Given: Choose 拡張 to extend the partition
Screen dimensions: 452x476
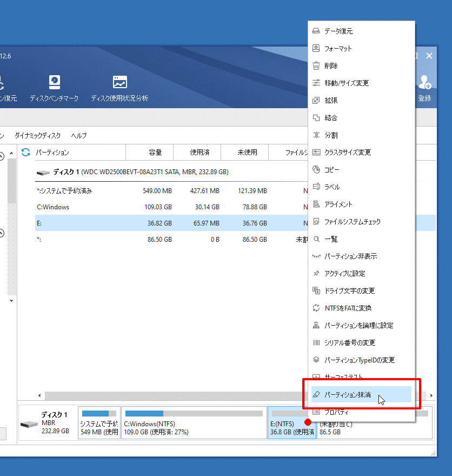Looking at the screenshot, I should 331,101.
